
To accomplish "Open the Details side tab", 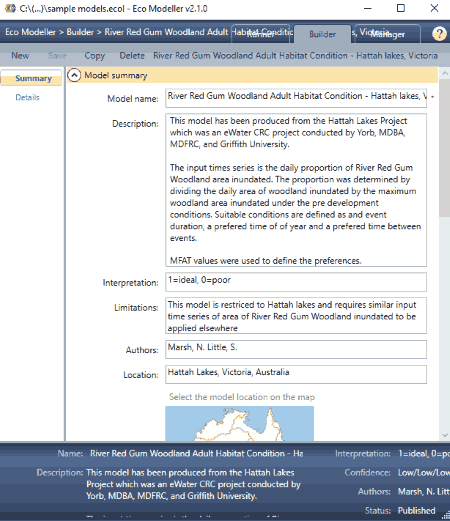I will (x=27, y=97).
